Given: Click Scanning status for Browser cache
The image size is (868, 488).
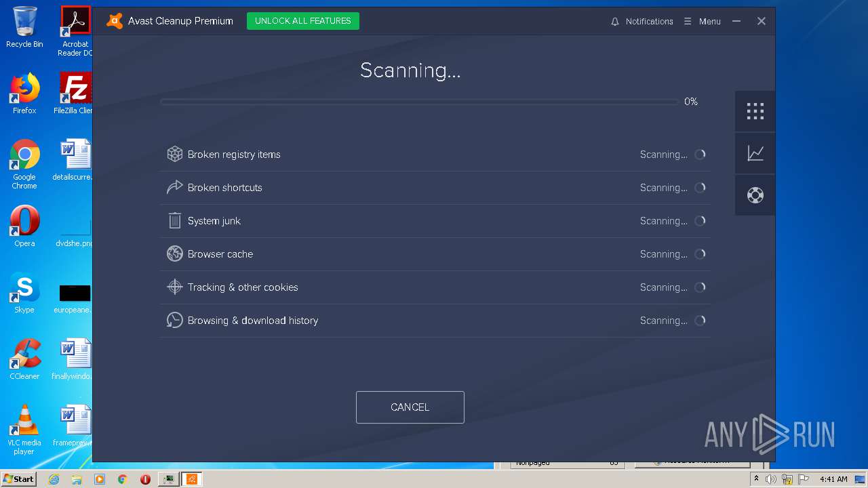Looking at the screenshot, I should click(x=664, y=254).
